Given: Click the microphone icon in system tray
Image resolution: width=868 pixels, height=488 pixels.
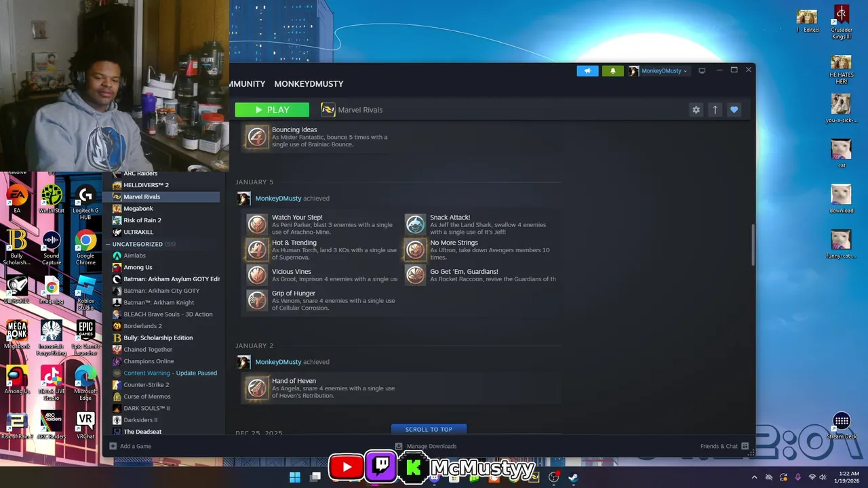Looking at the screenshot, I should point(797,477).
